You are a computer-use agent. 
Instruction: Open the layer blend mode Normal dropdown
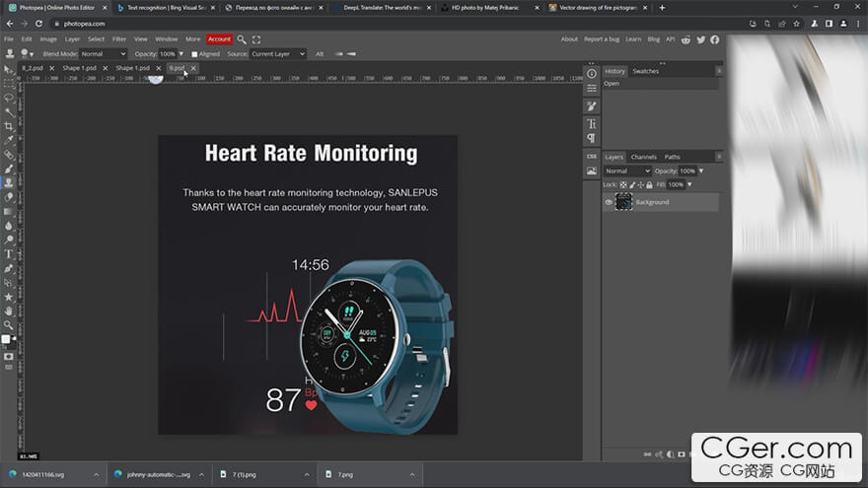coord(627,171)
